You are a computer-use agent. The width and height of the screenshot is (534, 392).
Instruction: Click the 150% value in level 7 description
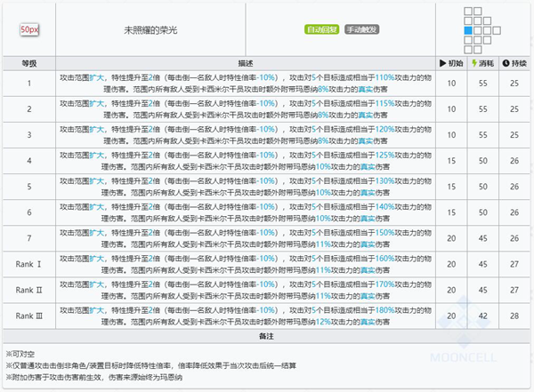384,233
